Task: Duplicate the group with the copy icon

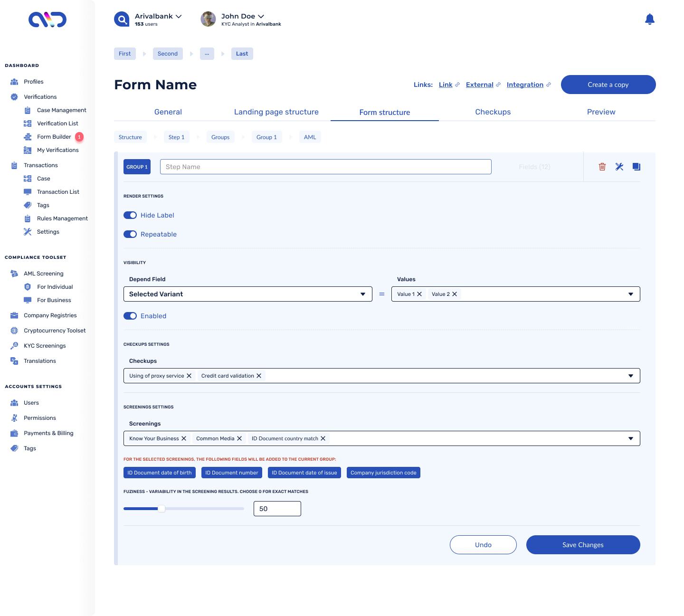Action: 636,167
